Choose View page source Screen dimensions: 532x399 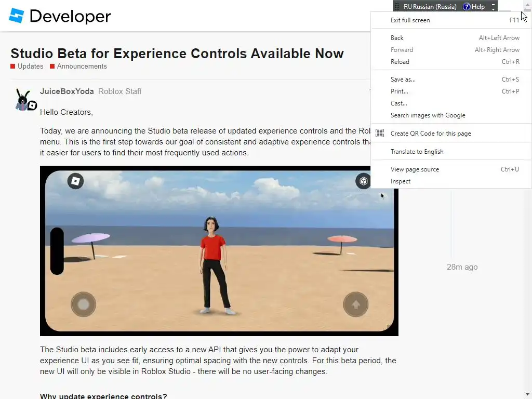pos(451,169)
